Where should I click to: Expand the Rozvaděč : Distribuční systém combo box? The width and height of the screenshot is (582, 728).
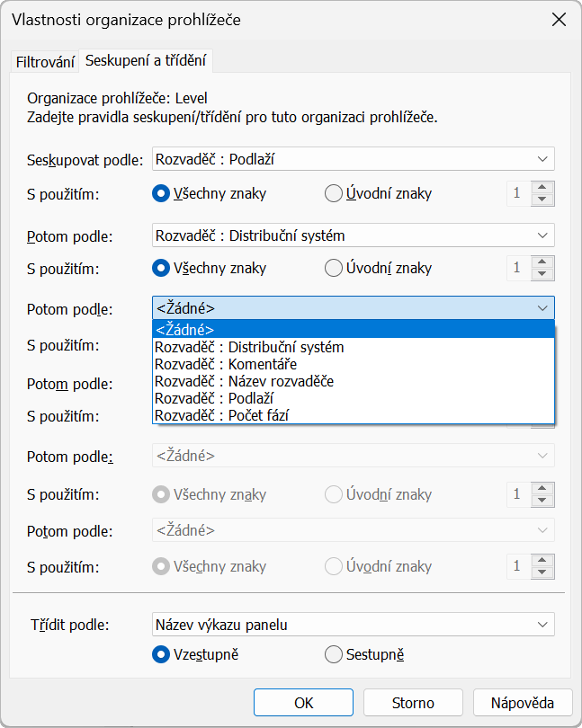tap(353, 235)
